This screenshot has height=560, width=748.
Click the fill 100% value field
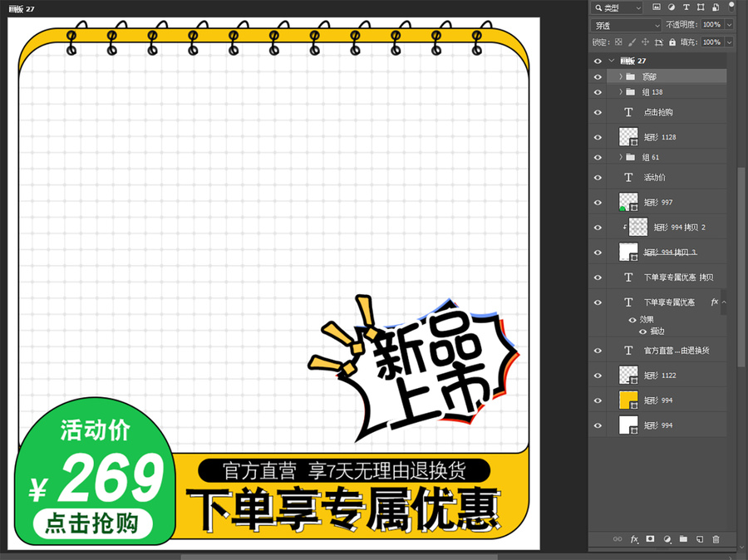tap(711, 42)
